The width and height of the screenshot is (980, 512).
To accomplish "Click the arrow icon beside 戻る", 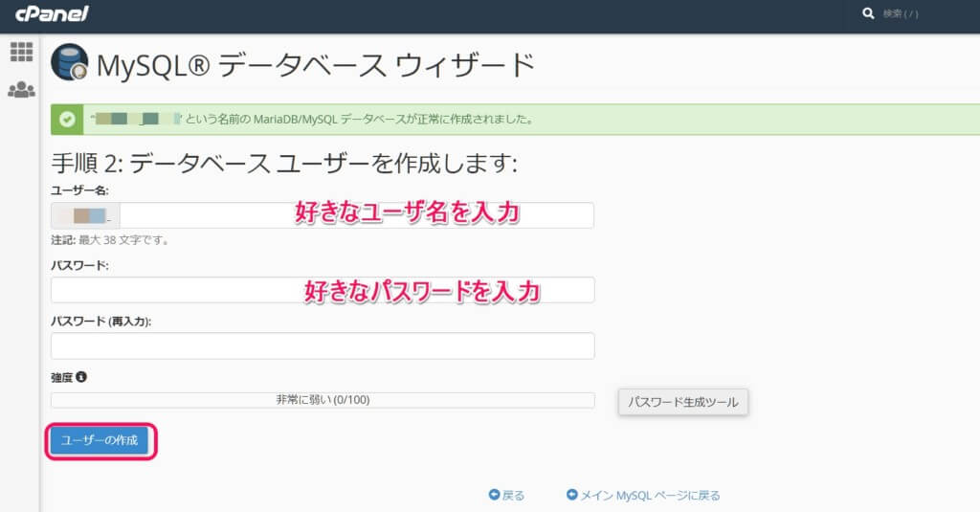I will (x=494, y=496).
